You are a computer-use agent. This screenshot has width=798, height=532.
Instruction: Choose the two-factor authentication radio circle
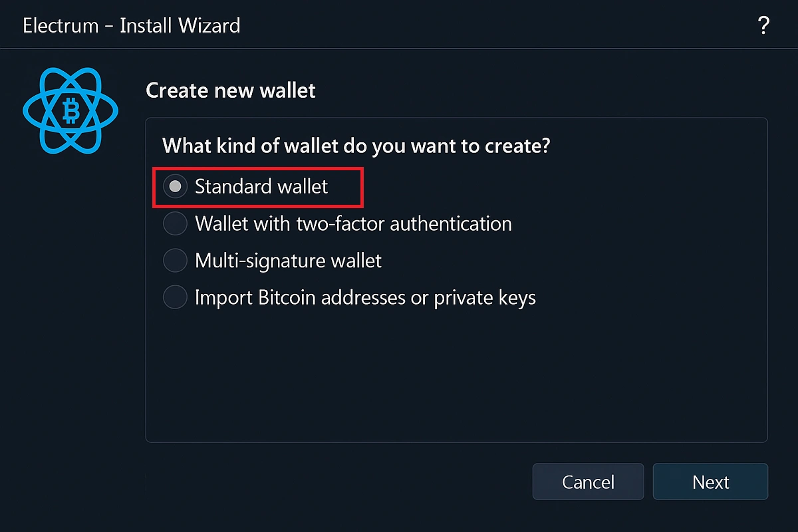176,223
